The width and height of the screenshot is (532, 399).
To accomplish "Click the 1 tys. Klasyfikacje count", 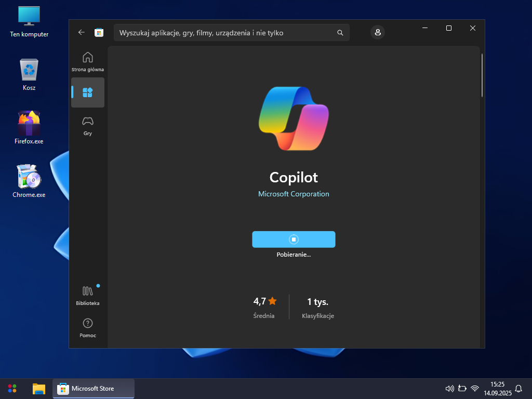I will tap(317, 301).
